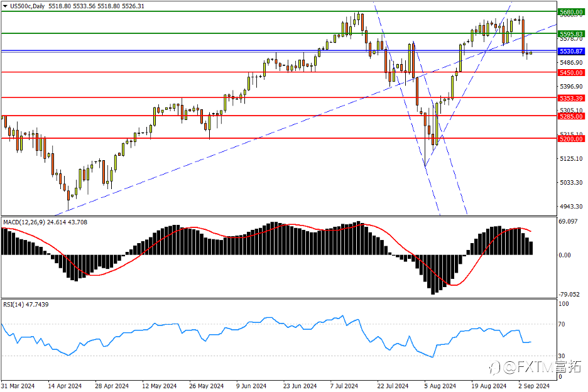Select the RSI(14) 47.7439 indicator label
The image size is (588, 392).
(x=26, y=304)
